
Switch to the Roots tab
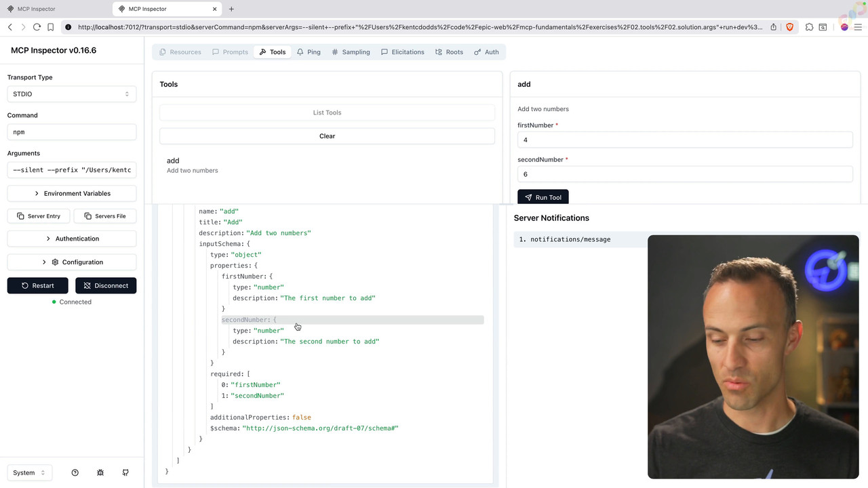[450, 52]
